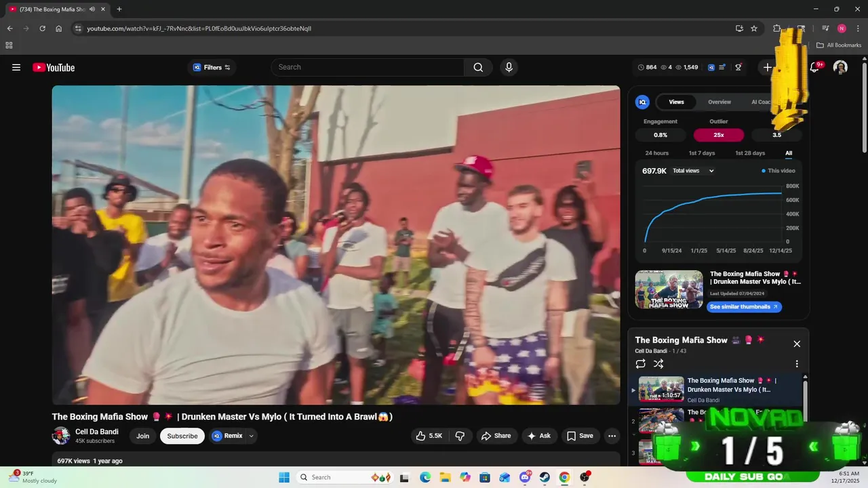Dislike the video

pyautogui.click(x=459, y=436)
